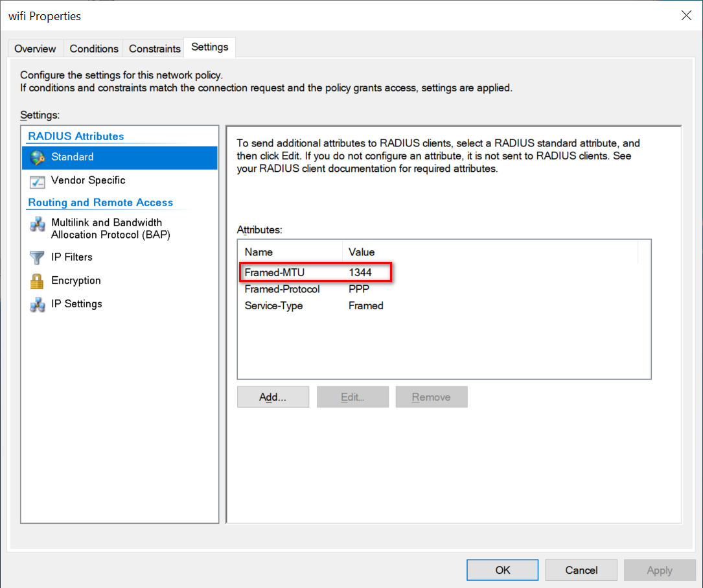
Task: Click the Cancel button
Action: coord(581,570)
